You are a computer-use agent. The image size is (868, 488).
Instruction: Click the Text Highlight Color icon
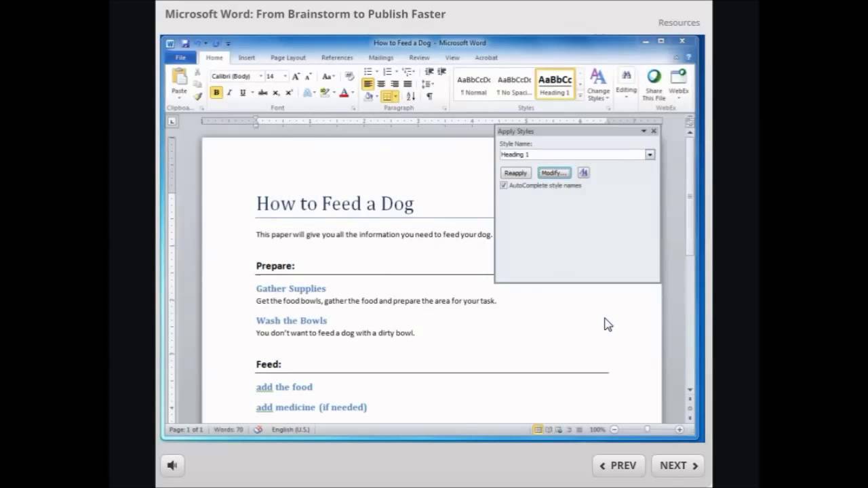[325, 93]
